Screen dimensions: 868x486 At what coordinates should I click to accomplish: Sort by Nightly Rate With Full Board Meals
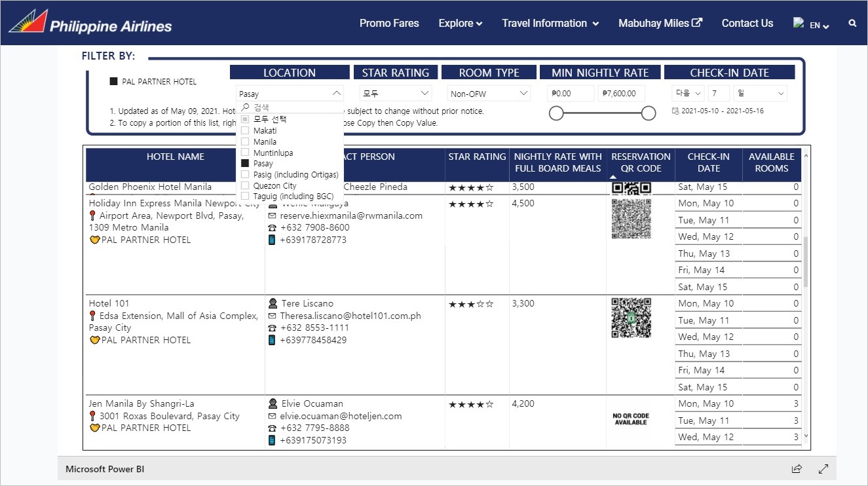[558, 162]
